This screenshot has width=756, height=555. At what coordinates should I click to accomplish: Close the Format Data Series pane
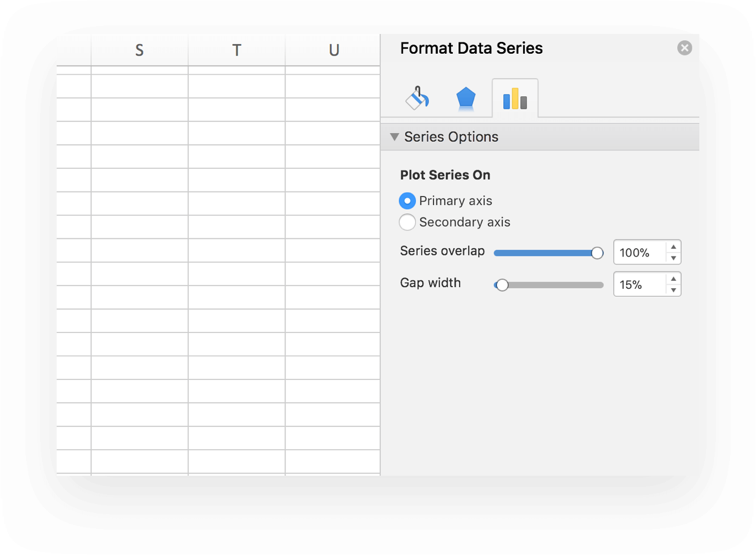coord(685,48)
